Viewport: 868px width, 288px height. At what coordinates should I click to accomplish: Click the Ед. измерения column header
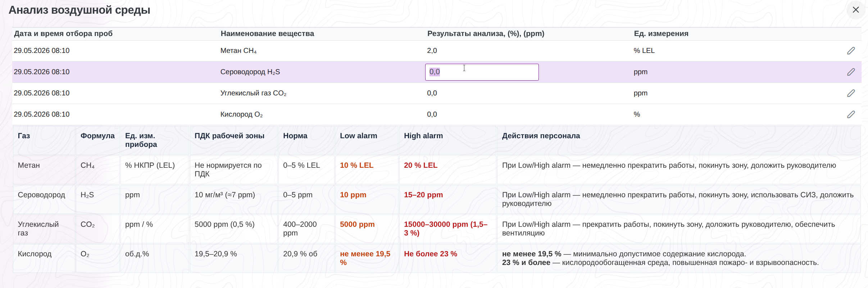click(x=661, y=33)
